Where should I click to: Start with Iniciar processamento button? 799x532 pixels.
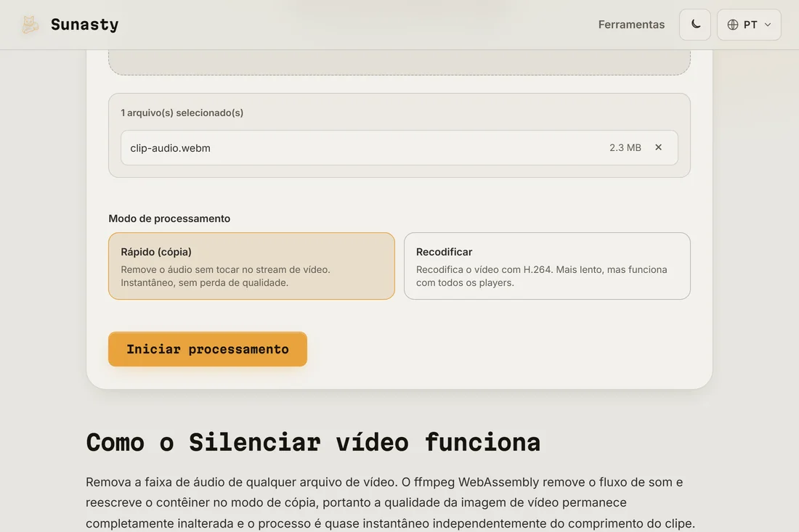tap(208, 349)
